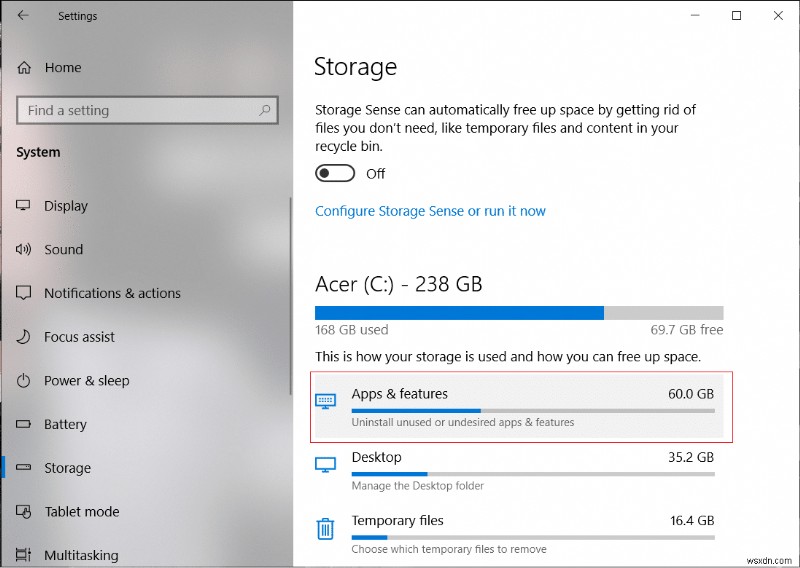Go to Multitasking settings

(x=81, y=555)
